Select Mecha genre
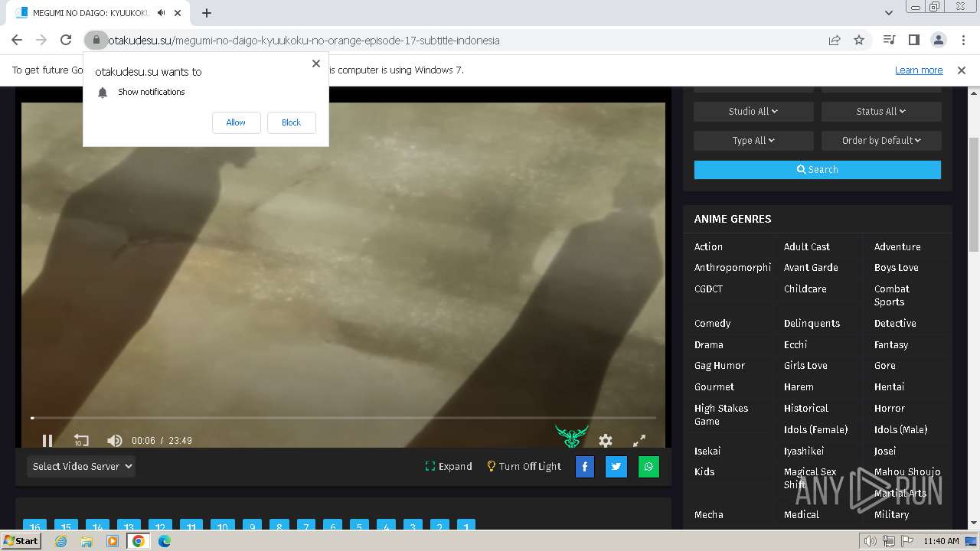Image resolution: width=980 pixels, height=551 pixels. 709,514
